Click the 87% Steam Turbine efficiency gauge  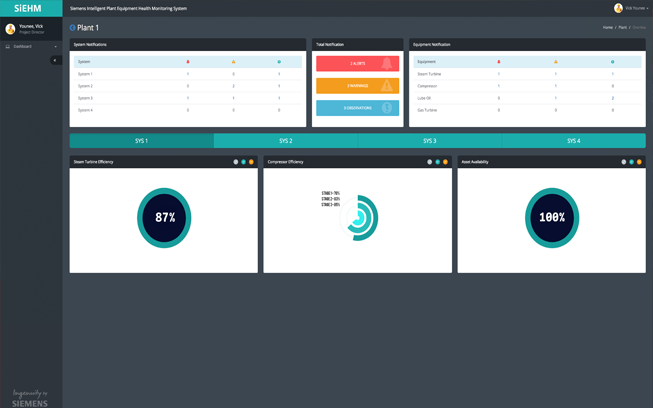pos(164,217)
